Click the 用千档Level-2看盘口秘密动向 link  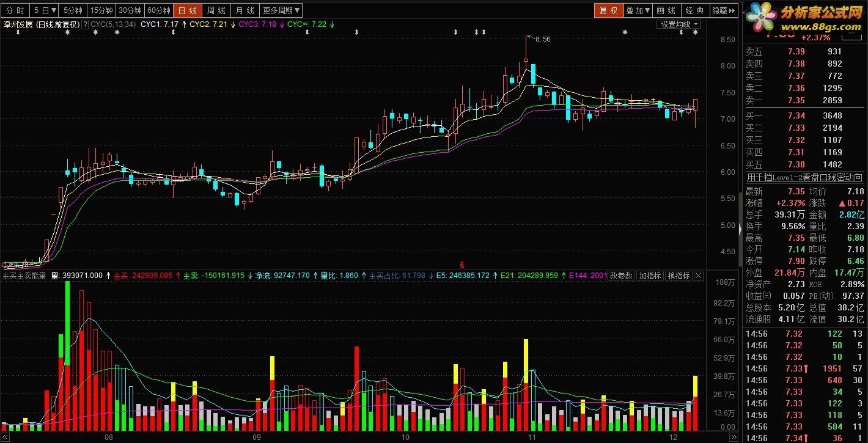point(804,177)
